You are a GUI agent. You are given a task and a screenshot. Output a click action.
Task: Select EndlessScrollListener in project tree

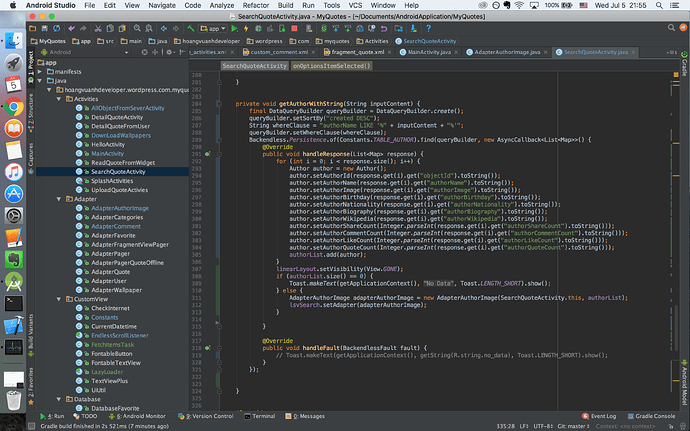(x=120, y=335)
